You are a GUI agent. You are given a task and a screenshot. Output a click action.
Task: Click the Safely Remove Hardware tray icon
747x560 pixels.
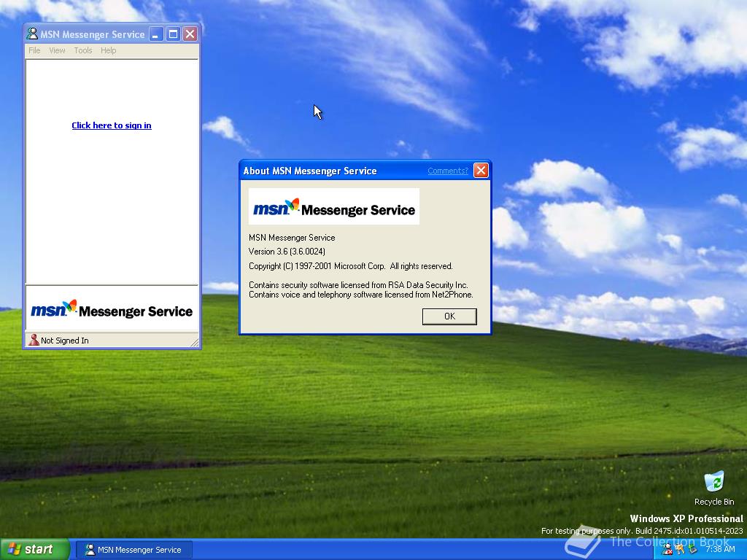pyautogui.click(x=693, y=550)
